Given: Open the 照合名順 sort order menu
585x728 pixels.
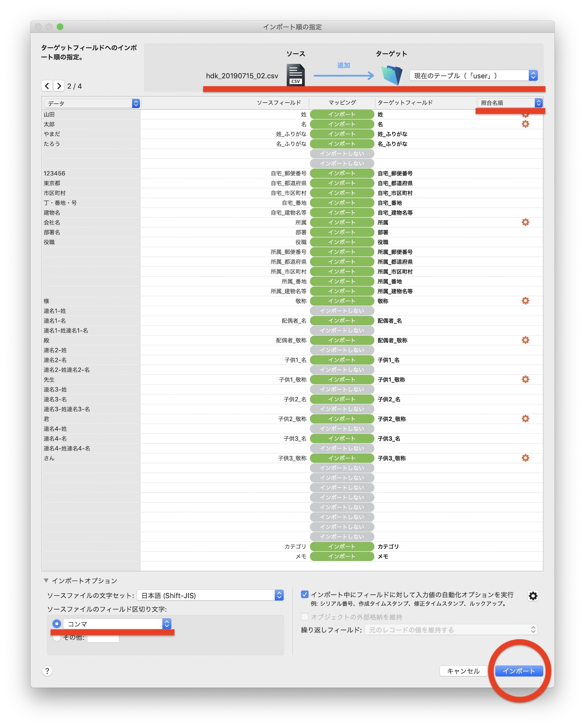Looking at the screenshot, I should point(509,103).
